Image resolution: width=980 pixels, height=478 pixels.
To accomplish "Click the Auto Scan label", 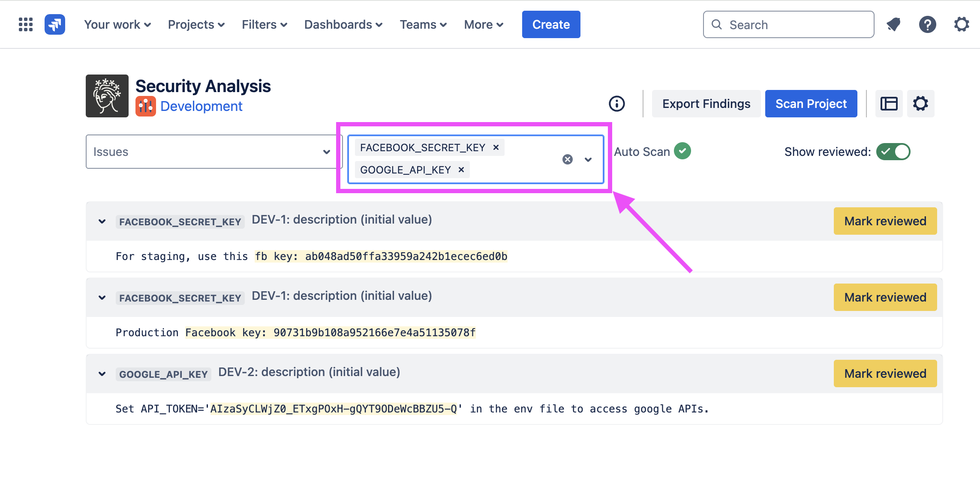I will point(642,152).
